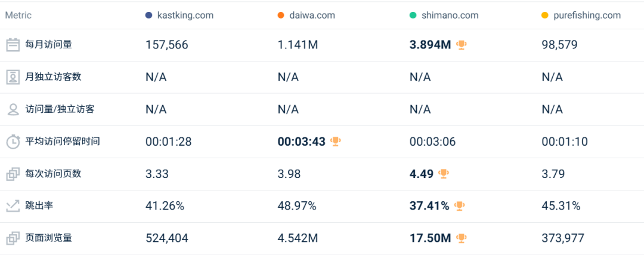Screen dimensions: 644x255
Task: Click the stopwatch icon beside 平均访问停留时间
Action: click(x=13, y=142)
